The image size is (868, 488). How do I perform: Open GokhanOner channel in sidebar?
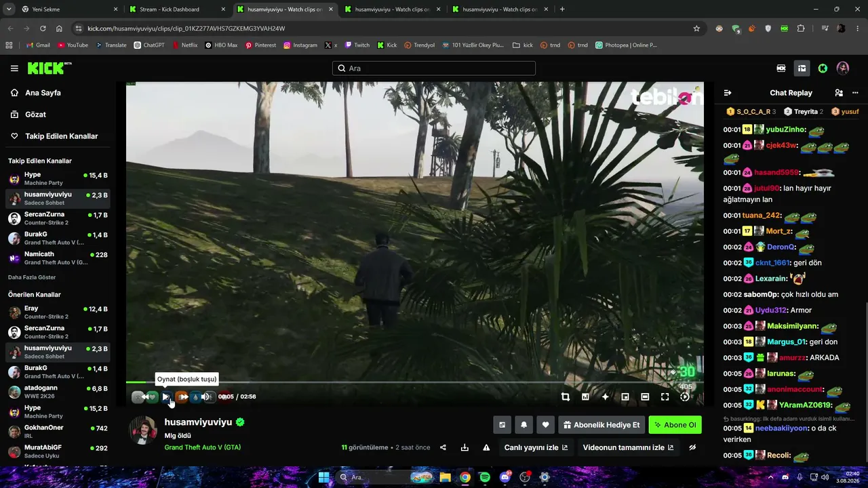tap(58, 432)
